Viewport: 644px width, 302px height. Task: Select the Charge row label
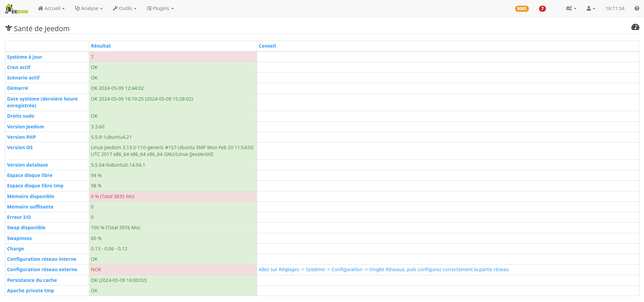pyautogui.click(x=15, y=249)
